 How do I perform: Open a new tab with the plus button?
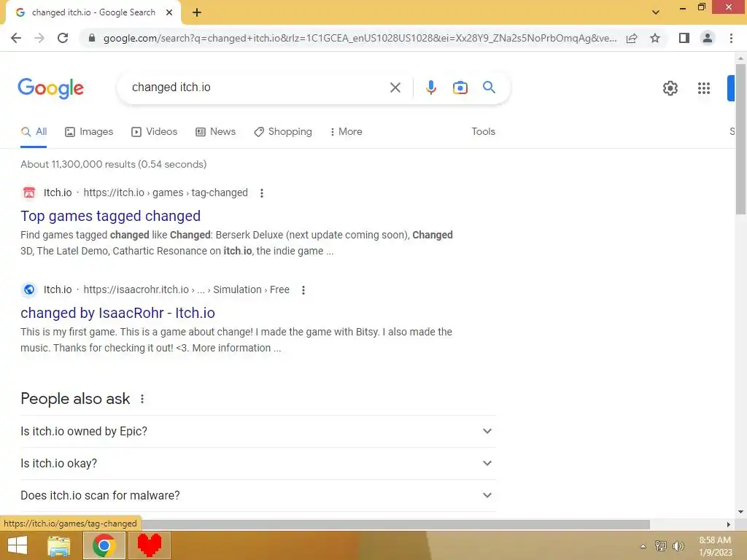197,13
